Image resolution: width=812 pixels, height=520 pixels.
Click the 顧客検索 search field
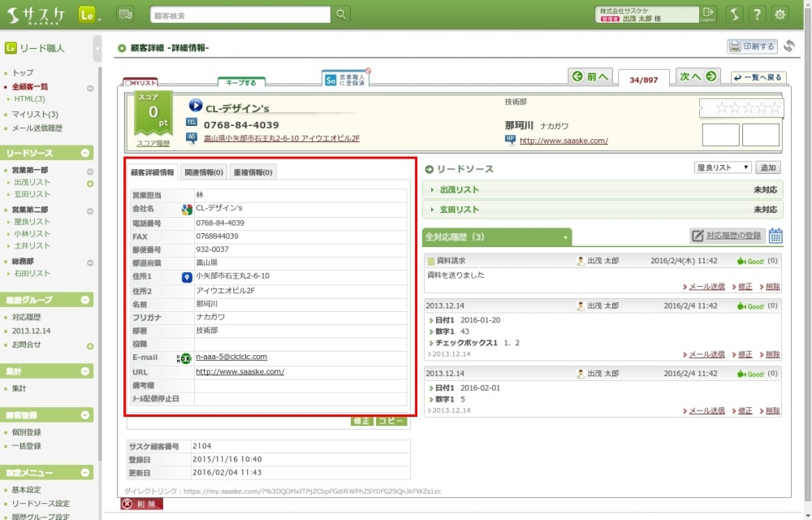tap(240, 15)
